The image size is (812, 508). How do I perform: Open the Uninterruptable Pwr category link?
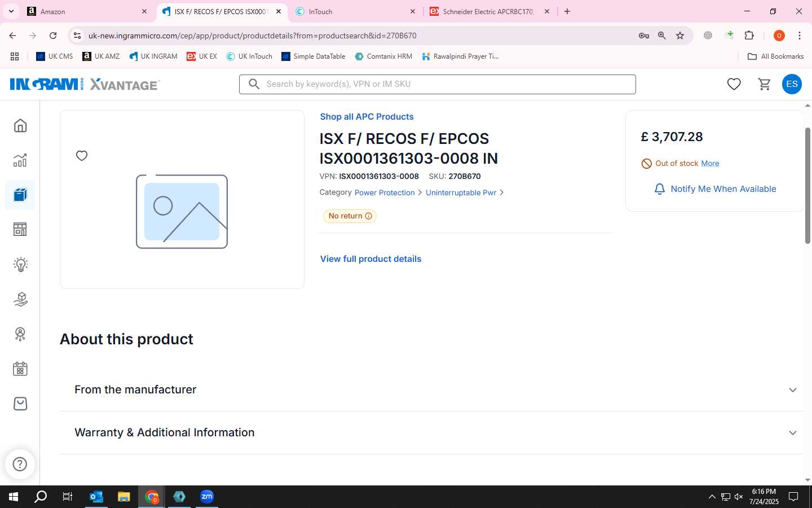[x=461, y=192]
